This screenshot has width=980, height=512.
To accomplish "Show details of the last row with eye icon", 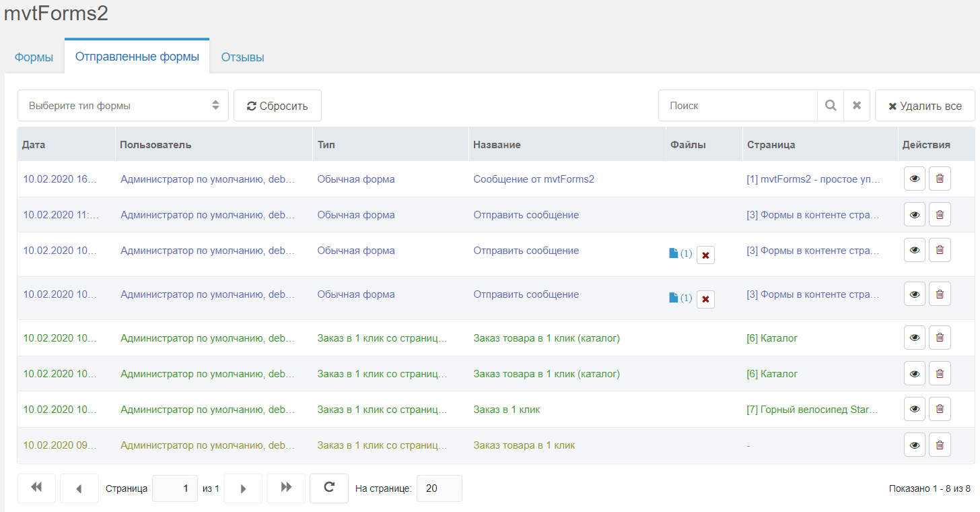I will point(915,445).
